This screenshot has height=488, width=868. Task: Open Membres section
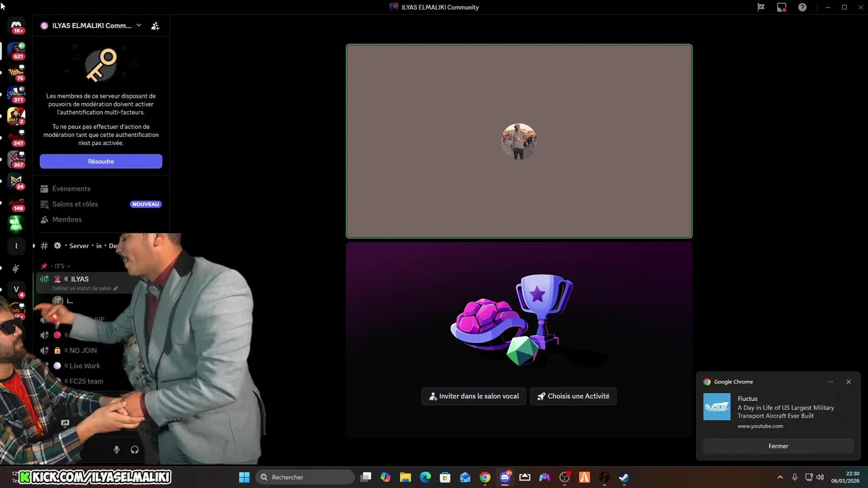[x=66, y=220]
